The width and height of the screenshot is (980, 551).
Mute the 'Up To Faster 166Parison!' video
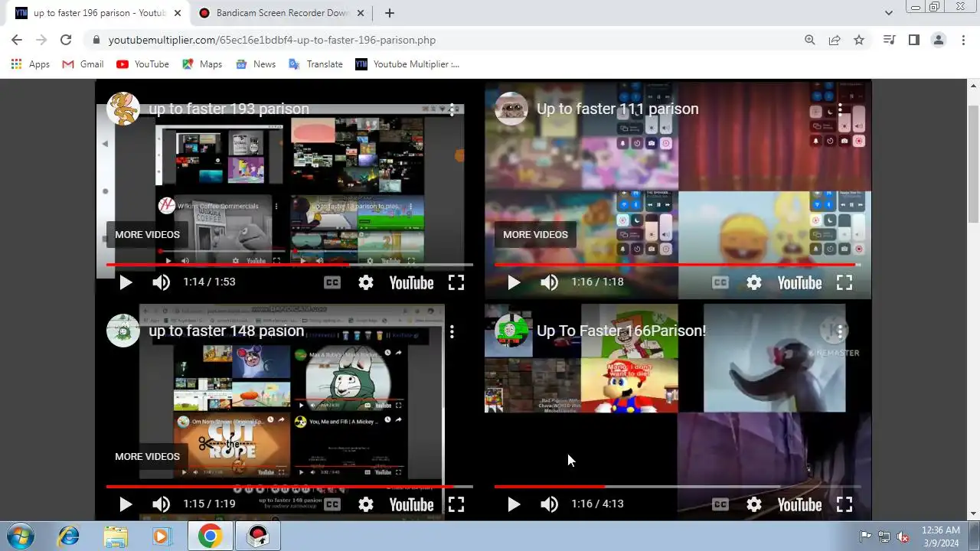coord(549,504)
